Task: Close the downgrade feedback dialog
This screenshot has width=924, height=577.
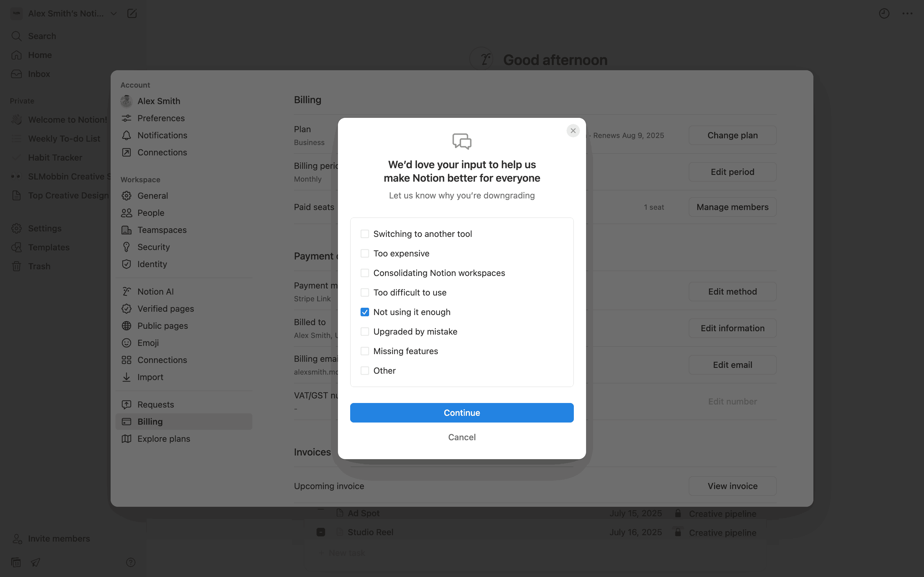Action: (573, 131)
